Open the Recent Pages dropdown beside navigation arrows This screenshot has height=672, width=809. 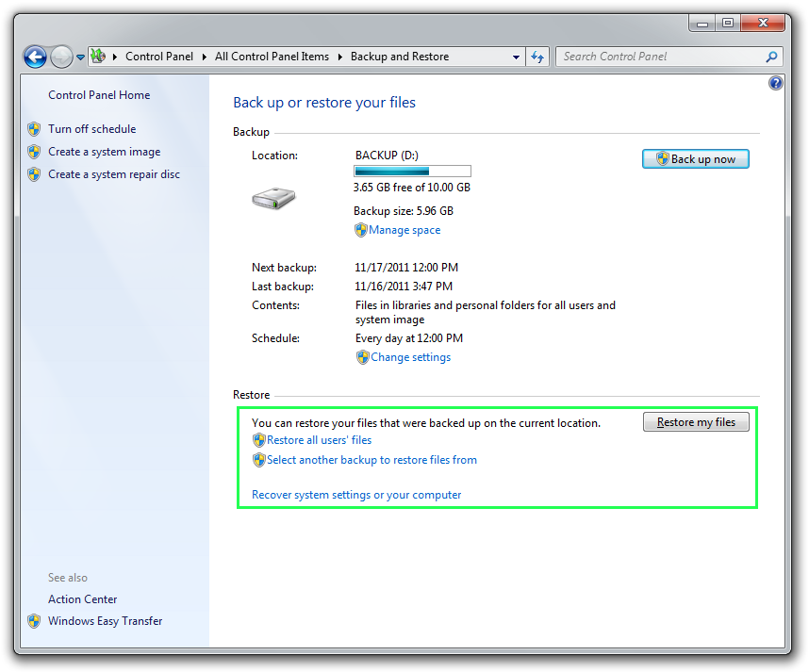coord(80,57)
